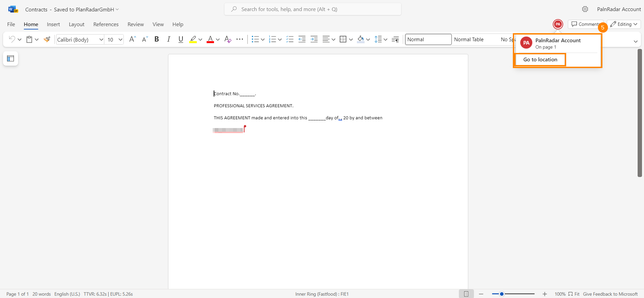Open the Calibri (Body) font dropdown
The image size is (644, 298).
point(80,40)
